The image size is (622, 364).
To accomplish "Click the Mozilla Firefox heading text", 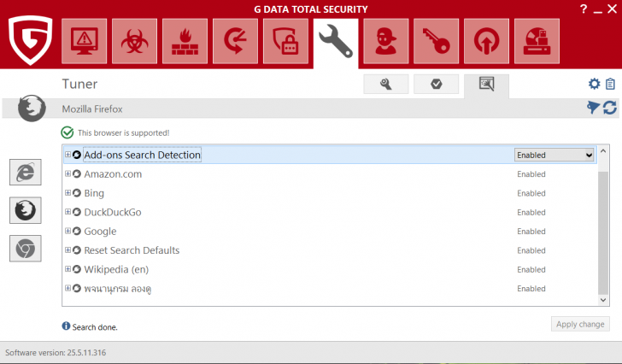I will (92, 109).
